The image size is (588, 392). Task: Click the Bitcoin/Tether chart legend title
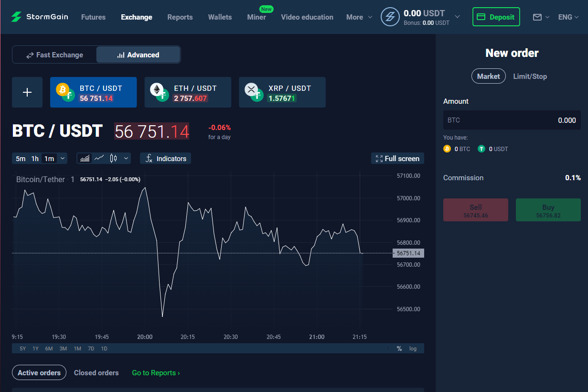[x=41, y=179]
